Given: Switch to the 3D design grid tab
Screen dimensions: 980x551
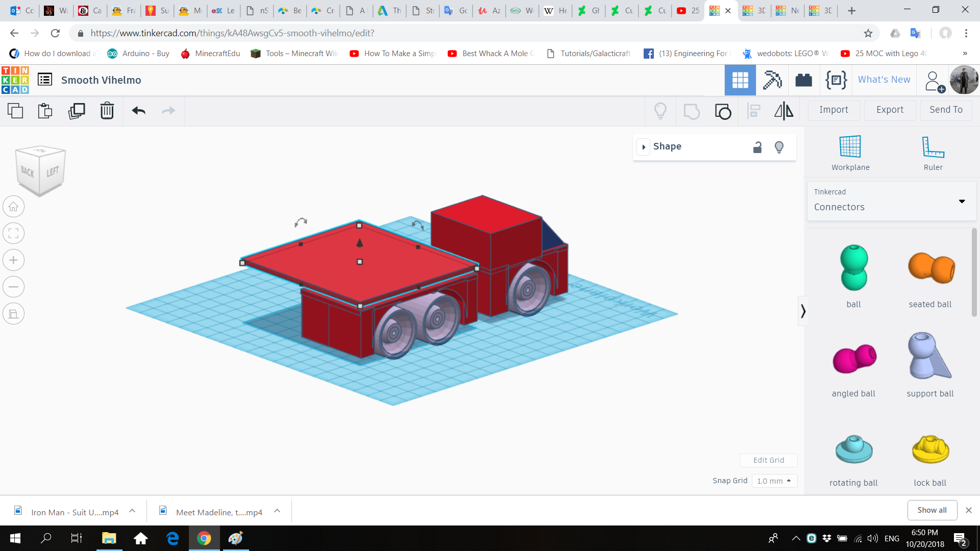Looking at the screenshot, I should [740, 80].
